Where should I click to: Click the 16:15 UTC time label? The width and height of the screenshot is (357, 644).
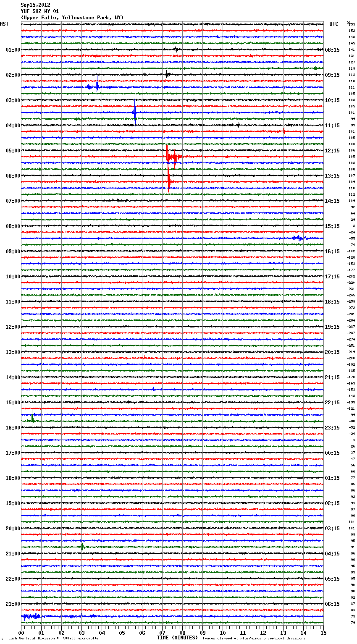click(332, 251)
